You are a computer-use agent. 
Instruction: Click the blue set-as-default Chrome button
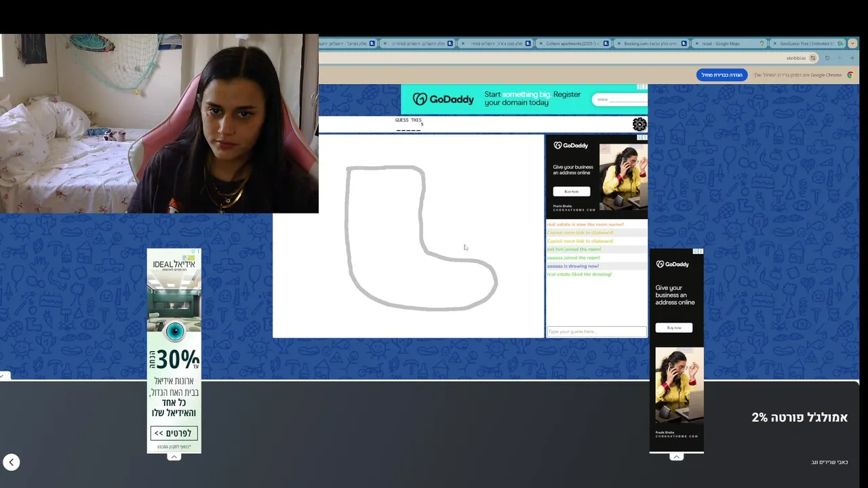(x=722, y=75)
